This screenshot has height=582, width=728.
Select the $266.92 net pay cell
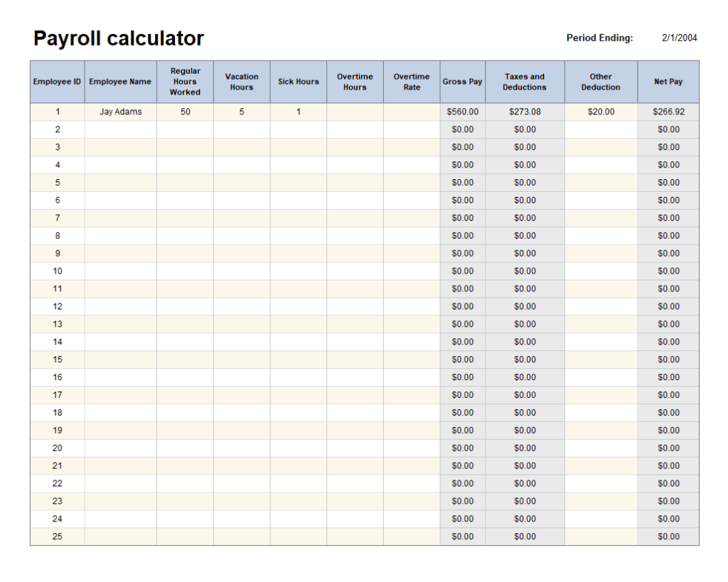click(668, 112)
